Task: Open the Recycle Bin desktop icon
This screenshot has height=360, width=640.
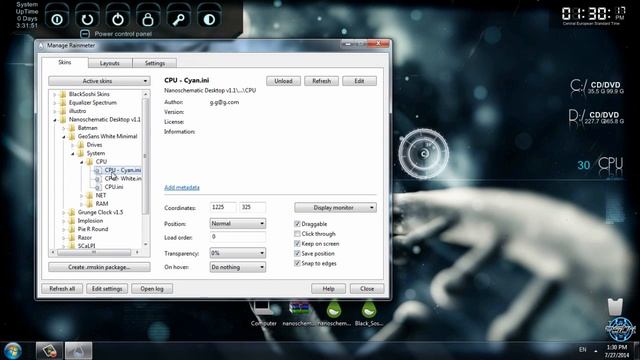Action: pyautogui.click(x=615, y=307)
